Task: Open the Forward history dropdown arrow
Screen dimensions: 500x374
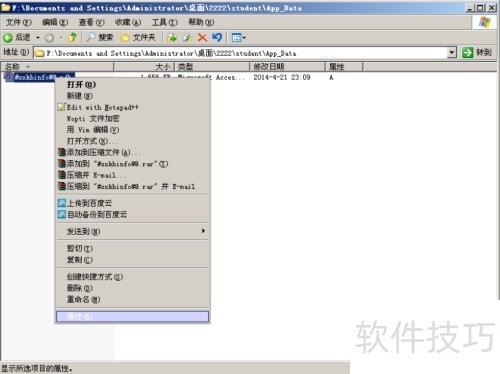Action: (x=61, y=38)
